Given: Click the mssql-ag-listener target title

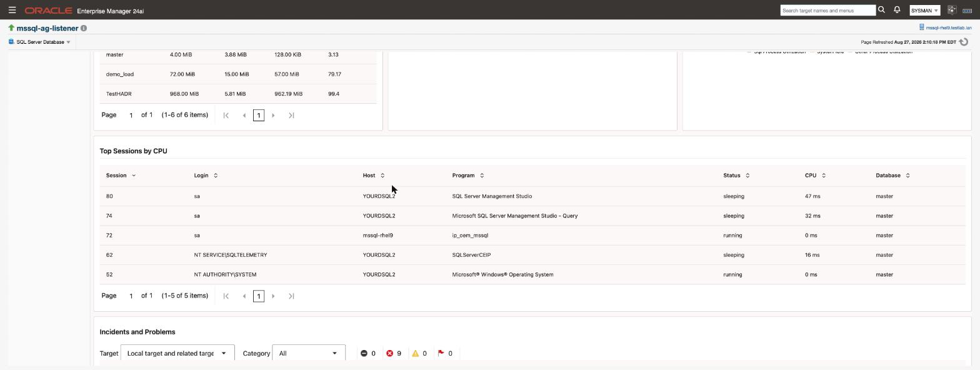Looking at the screenshot, I should 47,28.
